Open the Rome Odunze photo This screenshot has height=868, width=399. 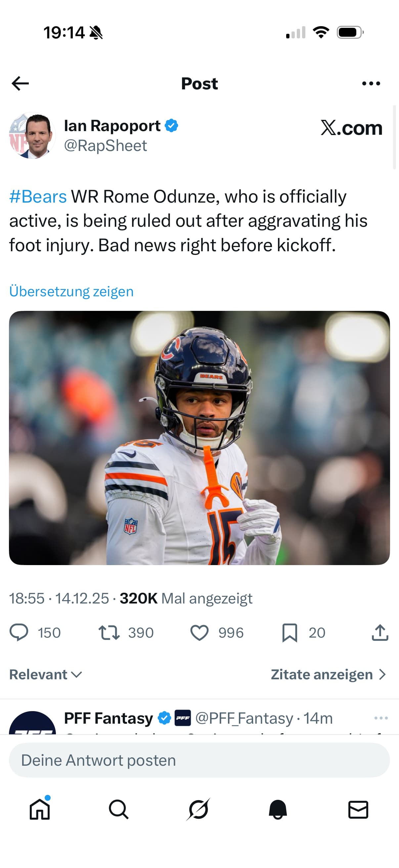coord(199,438)
